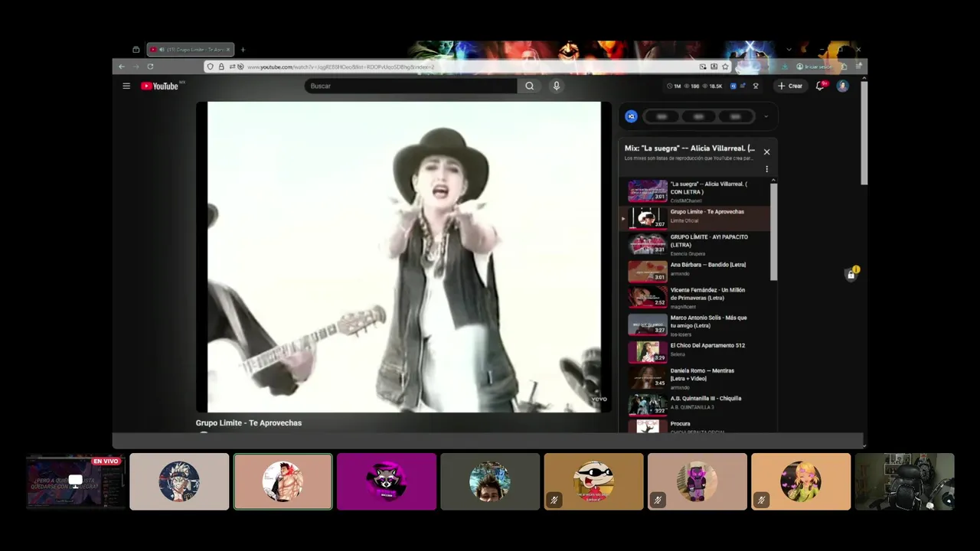The width and height of the screenshot is (980, 551).
Task: Select the purple pixel character participant
Action: [x=697, y=481]
